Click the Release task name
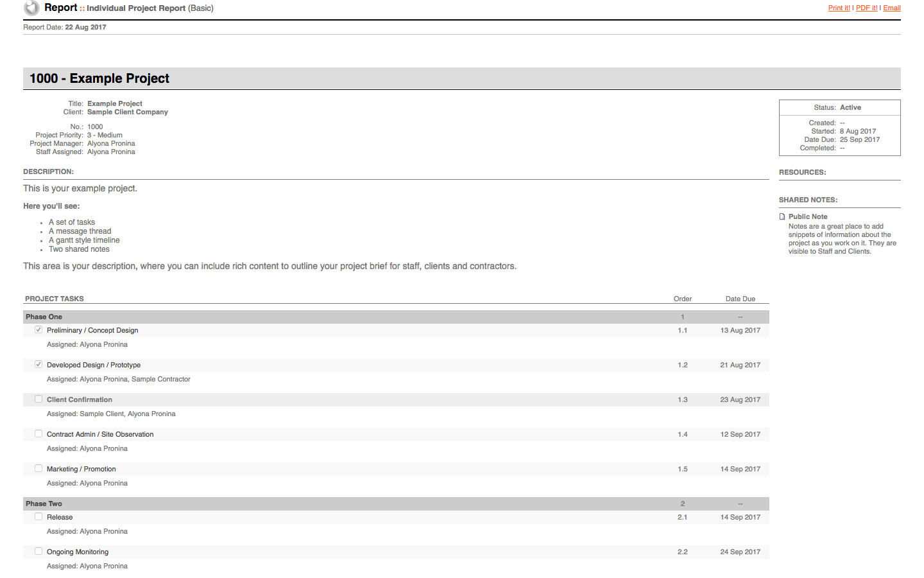 coord(60,517)
